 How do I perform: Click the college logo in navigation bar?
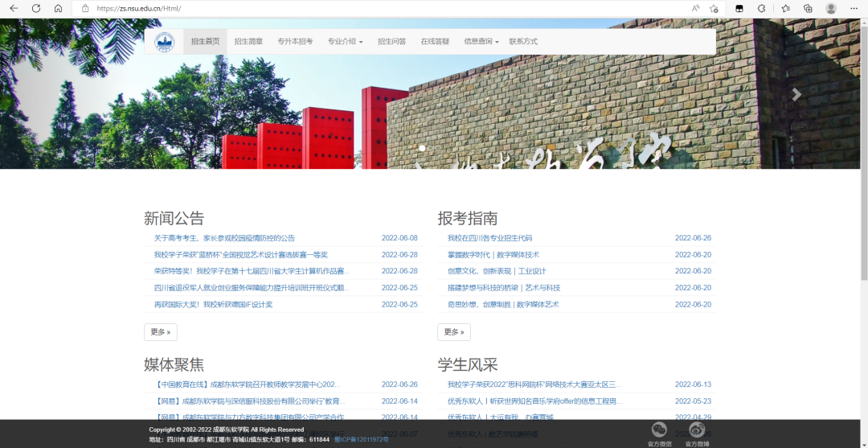tap(164, 42)
